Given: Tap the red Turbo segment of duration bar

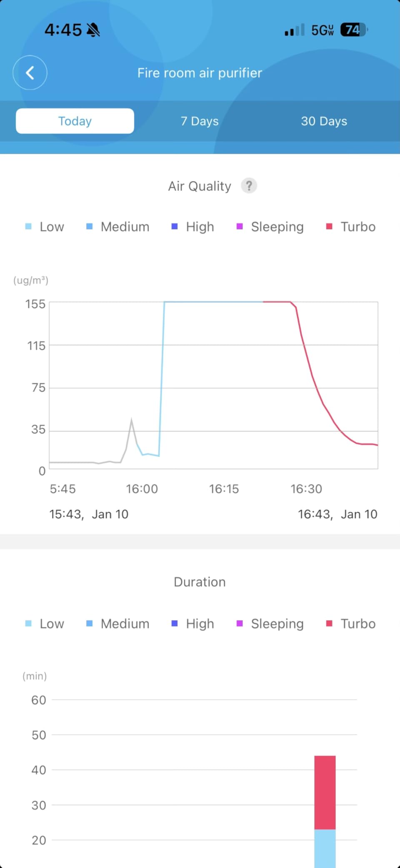Looking at the screenshot, I should [325, 792].
